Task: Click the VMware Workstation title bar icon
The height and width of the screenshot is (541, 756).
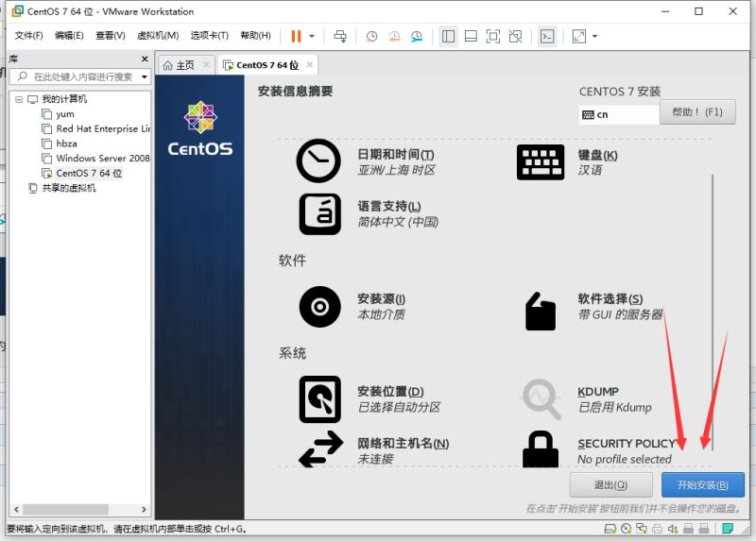Action: [17, 11]
